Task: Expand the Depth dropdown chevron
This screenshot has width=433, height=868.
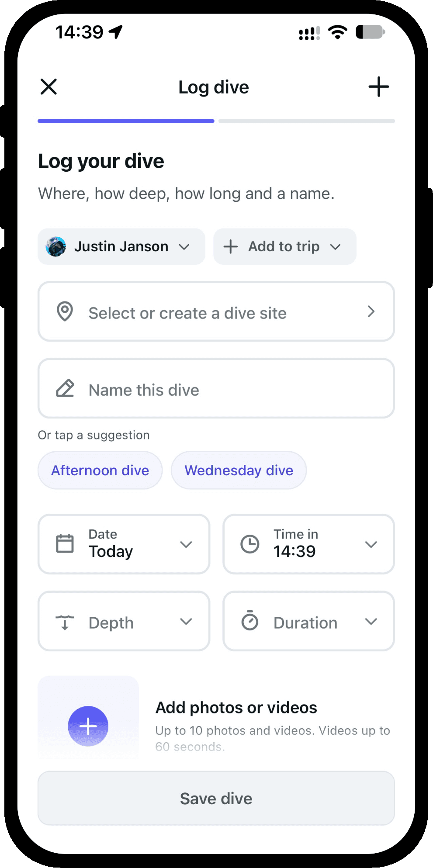Action: (186, 621)
